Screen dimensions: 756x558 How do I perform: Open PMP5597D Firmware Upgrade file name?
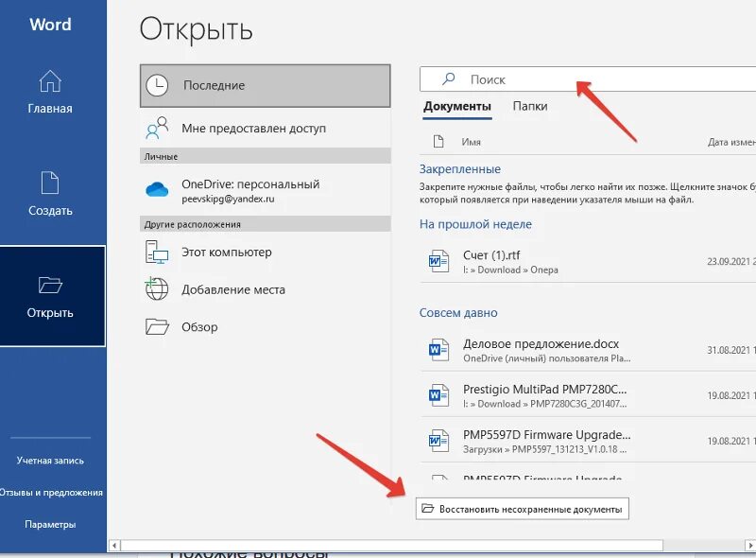pos(547,435)
